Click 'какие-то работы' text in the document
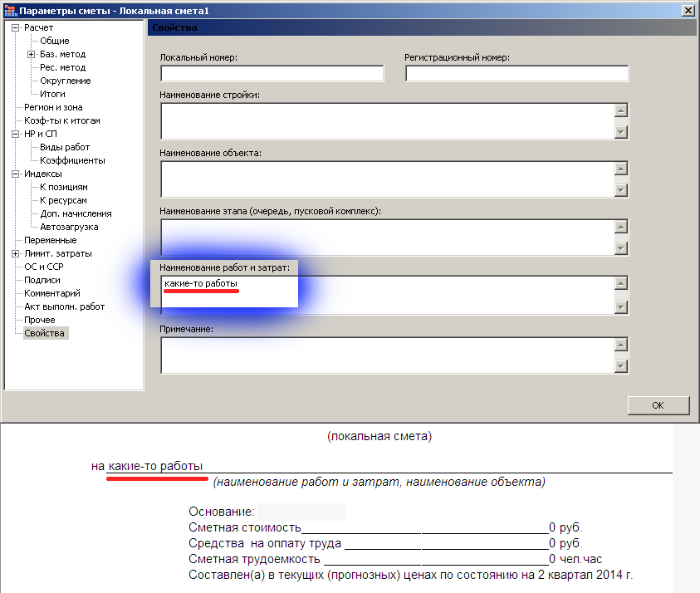 point(155,466)
